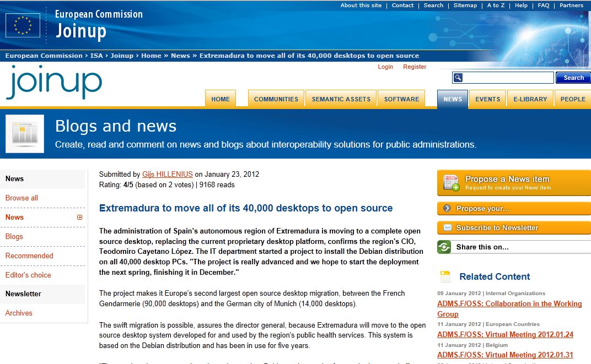The width and height of the screenshot is (591, 364).
Task: Switch to the PEOPLE tab
Action: pyautogui.click(x=573, y=99)
